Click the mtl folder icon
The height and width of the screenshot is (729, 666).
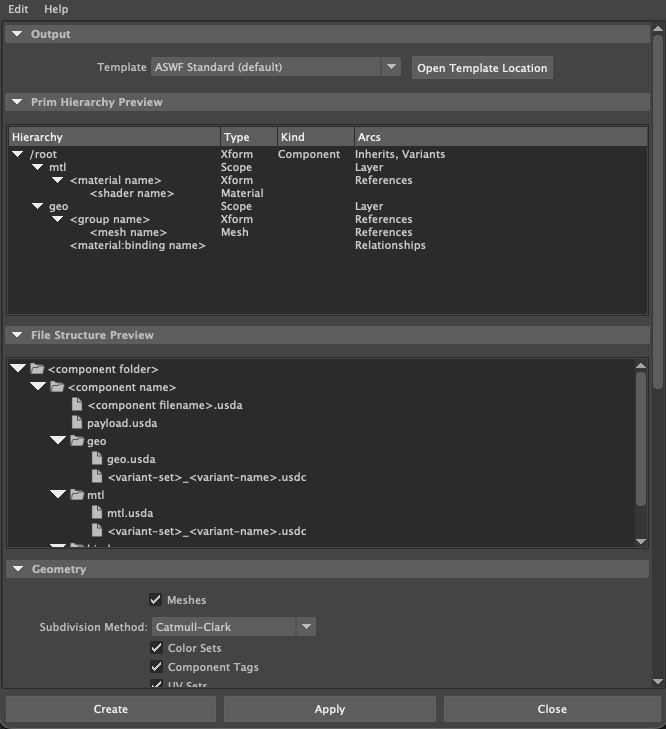77,495
